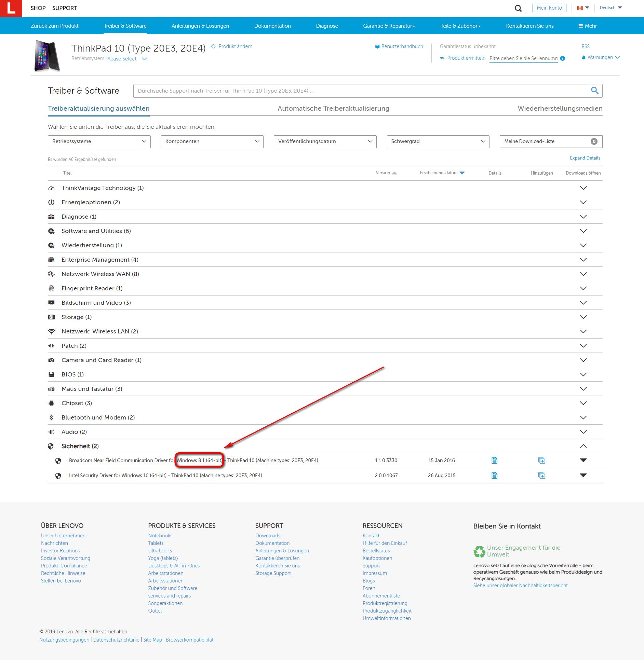Switch to Automatische Treiberaktualisierung tab
Viewport: 644px width, 660px height.
click(333, 108)
